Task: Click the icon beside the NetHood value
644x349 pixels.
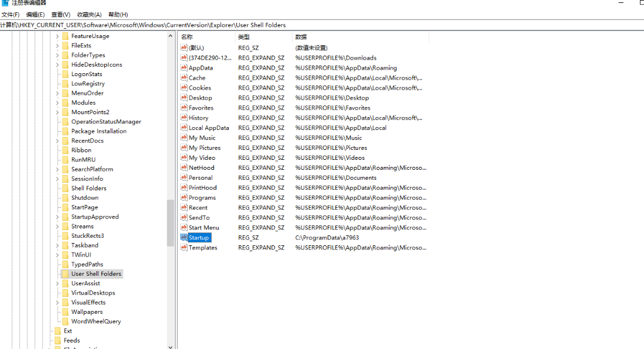Action: tap(184, 167)
